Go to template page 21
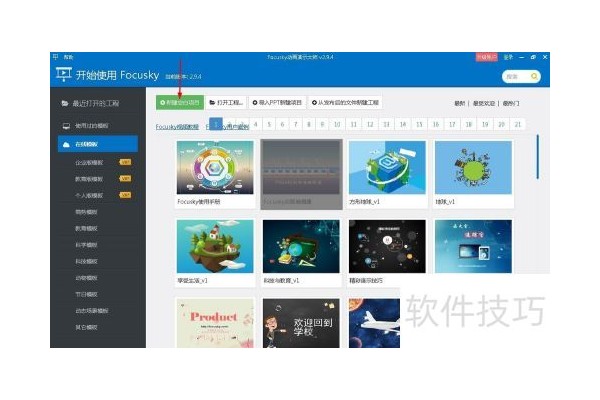Screen dimensions: 600x400 [x=518, y=124]
